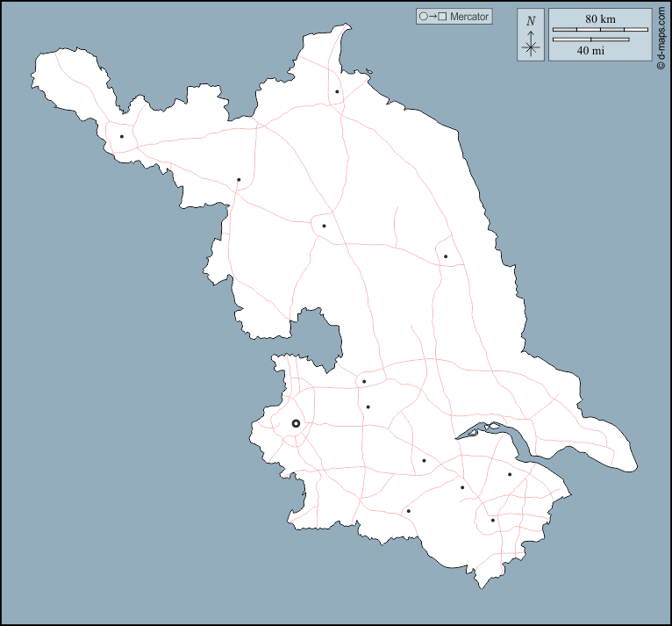Select the city dot just northeast of the capital
Viewport: 672px width, 626px height.
368,407
